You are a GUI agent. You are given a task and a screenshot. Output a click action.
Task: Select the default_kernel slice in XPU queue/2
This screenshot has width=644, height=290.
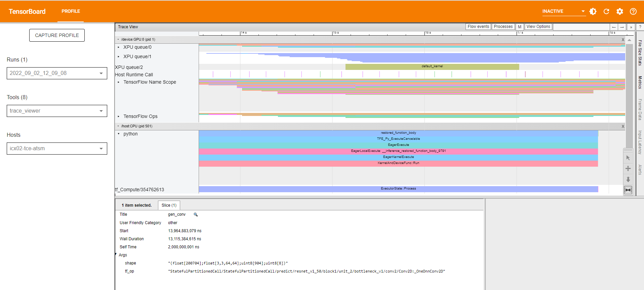432,67
